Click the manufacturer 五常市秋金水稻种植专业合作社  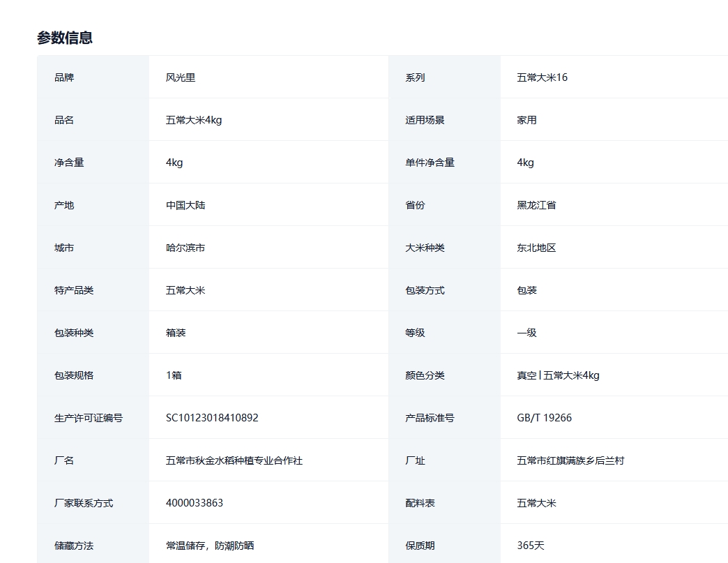(234, 461)
